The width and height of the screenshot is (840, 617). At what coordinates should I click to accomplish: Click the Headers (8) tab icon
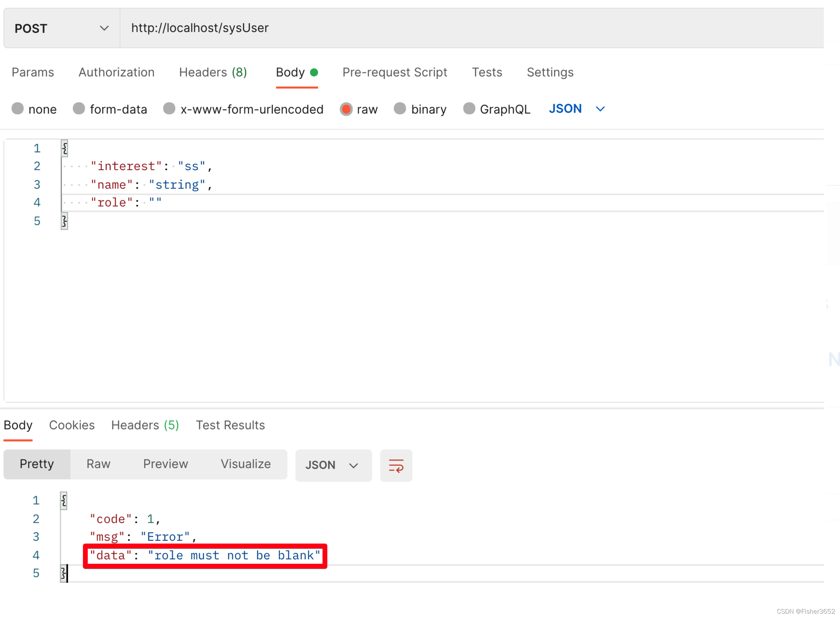pyautogui.click(x=213, y=72)
